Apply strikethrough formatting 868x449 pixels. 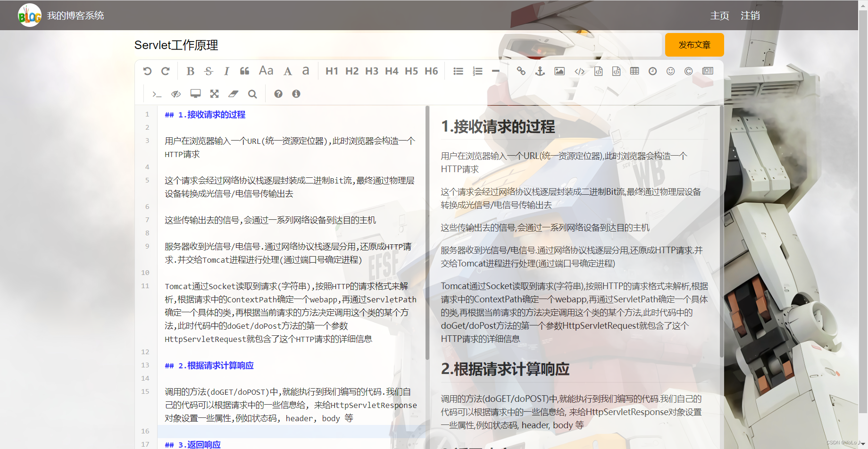[x=209, y=71]
